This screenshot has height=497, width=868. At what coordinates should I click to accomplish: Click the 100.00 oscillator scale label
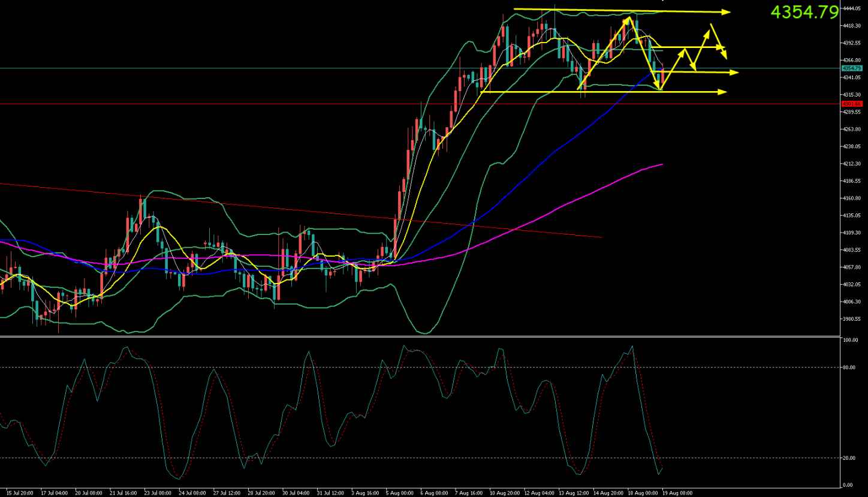851,340
